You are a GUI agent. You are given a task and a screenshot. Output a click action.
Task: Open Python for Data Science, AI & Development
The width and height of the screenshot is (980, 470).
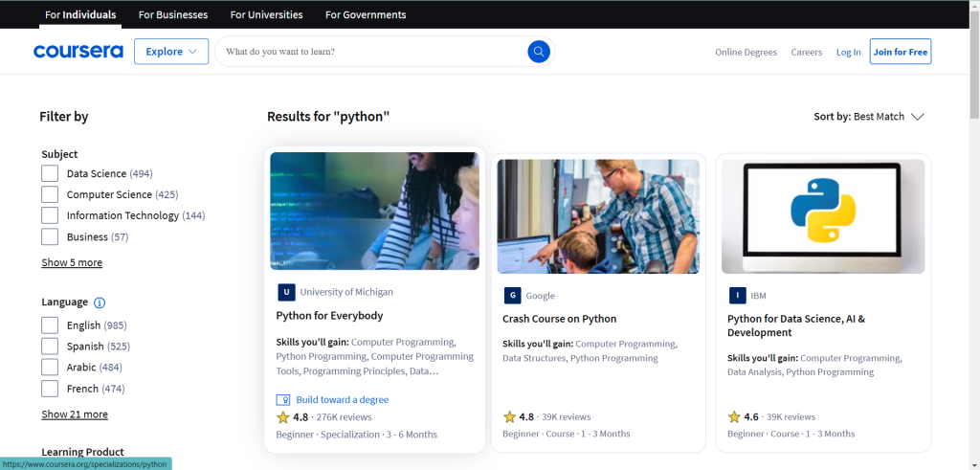[795, 325]
